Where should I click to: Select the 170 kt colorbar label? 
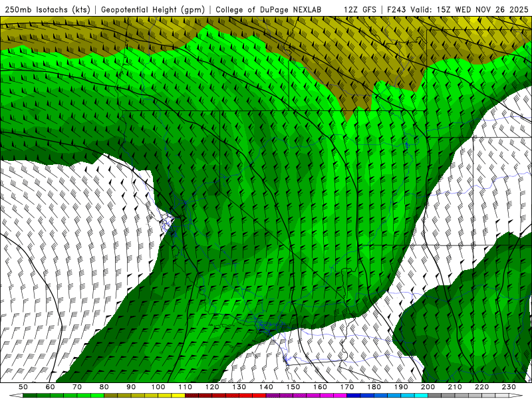coord(347,387)
